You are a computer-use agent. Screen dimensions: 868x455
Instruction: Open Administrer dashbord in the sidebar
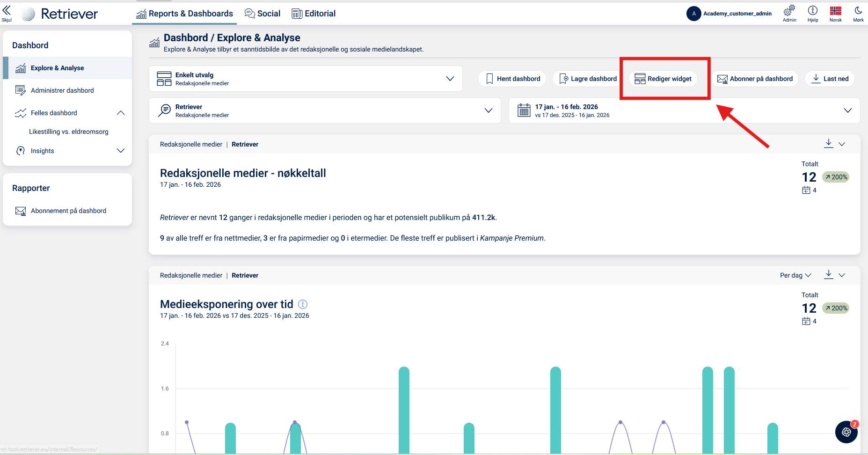pos(62,90)
